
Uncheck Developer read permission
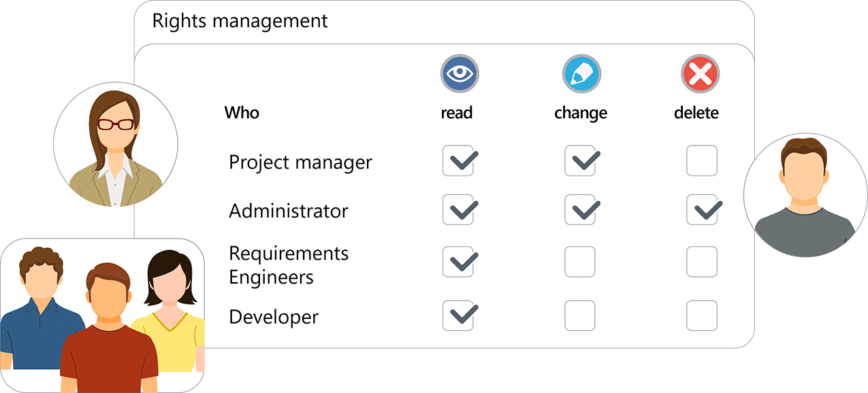point(458,315)
